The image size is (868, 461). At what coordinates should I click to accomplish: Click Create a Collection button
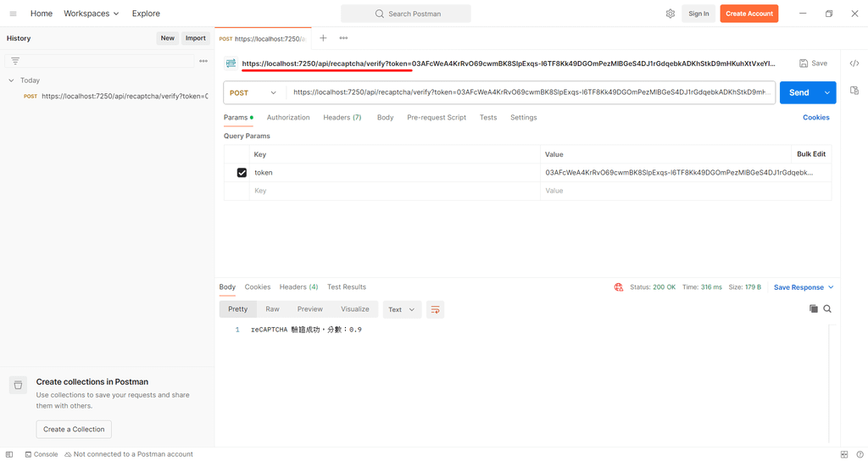click(x=74, y=430)
